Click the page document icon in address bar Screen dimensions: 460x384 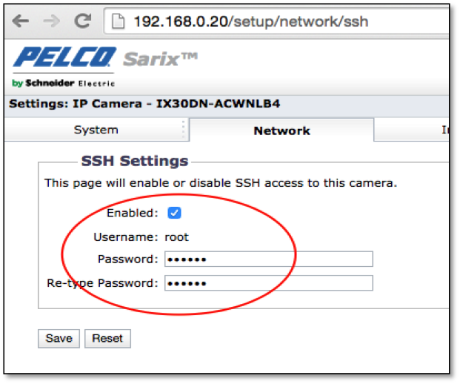point(118,22)
